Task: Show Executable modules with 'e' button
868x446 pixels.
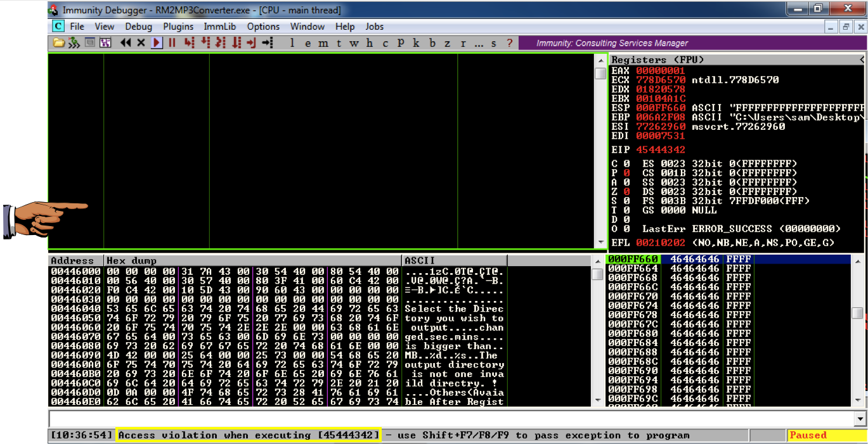Action: click(308, 43)
